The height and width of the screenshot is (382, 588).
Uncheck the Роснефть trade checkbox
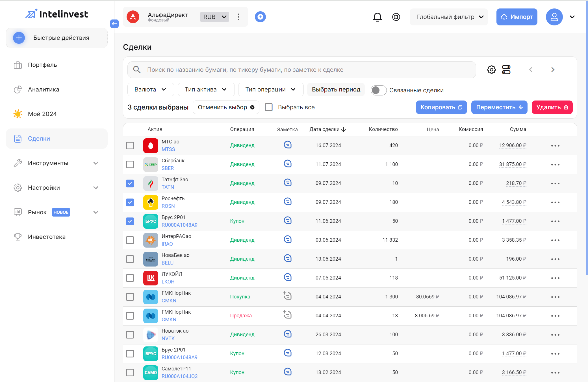pos(130,202)
